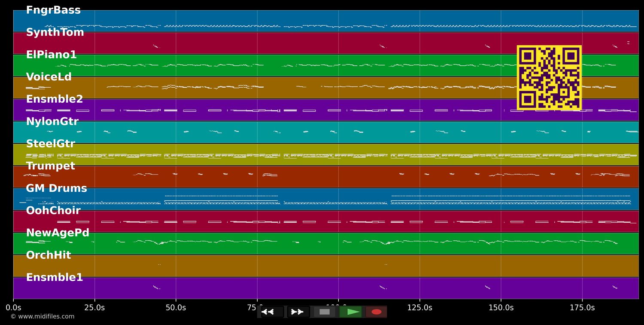Select the GM Drums track label
The image size is (644, 325).
click(56, 189)
